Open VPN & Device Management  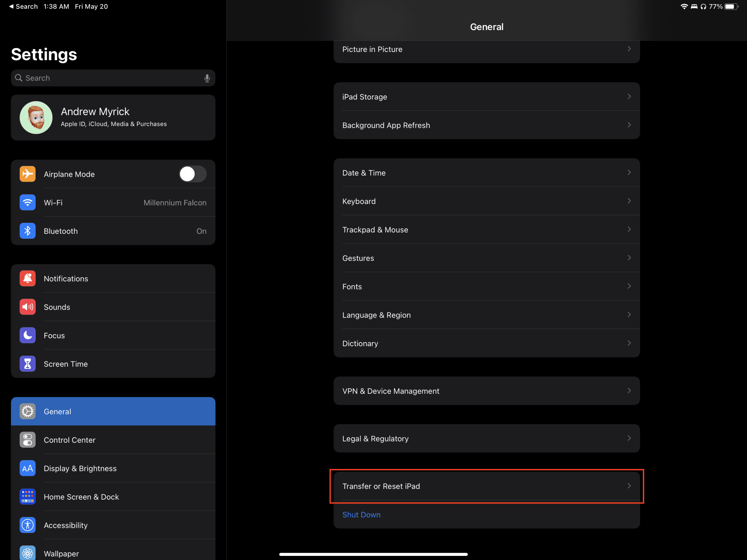click(487, 391)
